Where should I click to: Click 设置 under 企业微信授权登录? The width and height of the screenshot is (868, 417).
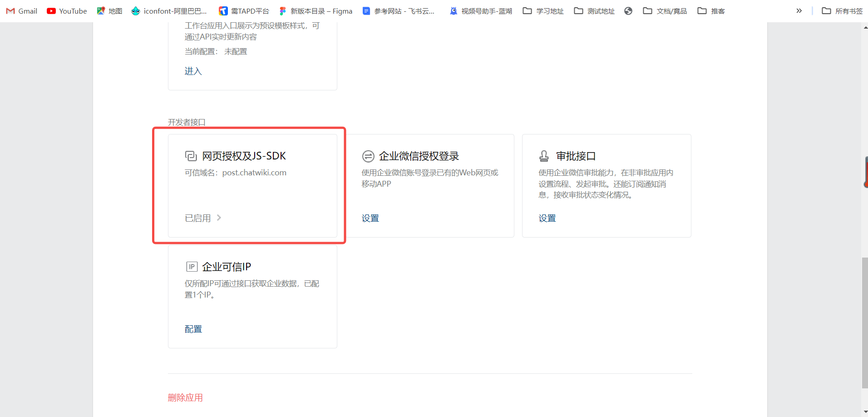370,218
